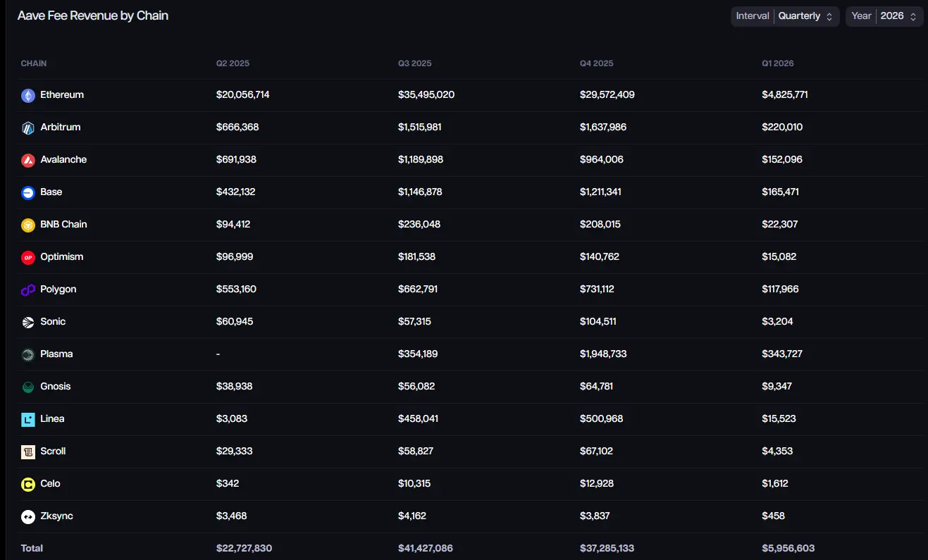Click the Gnosis row label
The width and height of the screenshot is (928, 560).
pos(56,387)
